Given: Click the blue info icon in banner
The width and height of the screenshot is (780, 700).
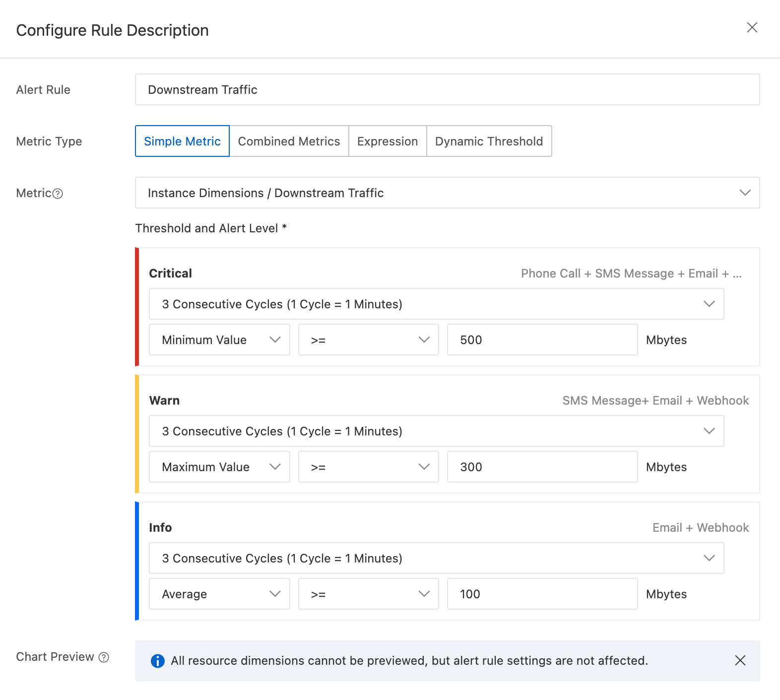Looking at the screenshot, I should 157,661.
